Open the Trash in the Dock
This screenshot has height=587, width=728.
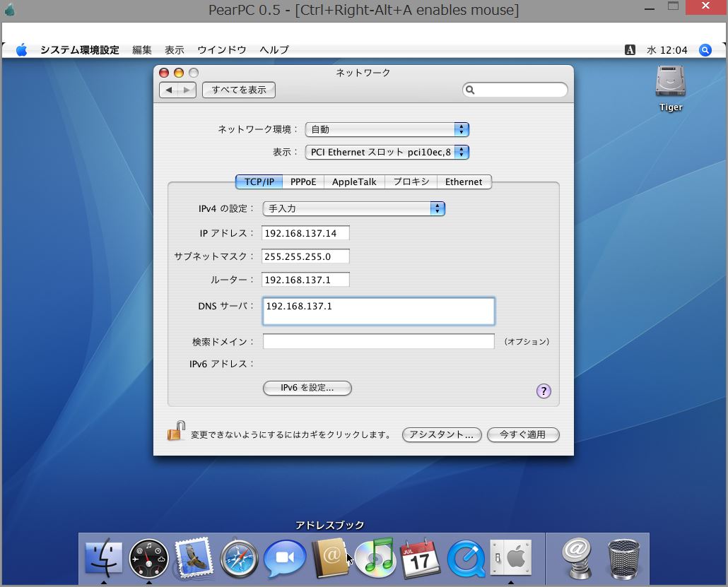pos(623,558)
